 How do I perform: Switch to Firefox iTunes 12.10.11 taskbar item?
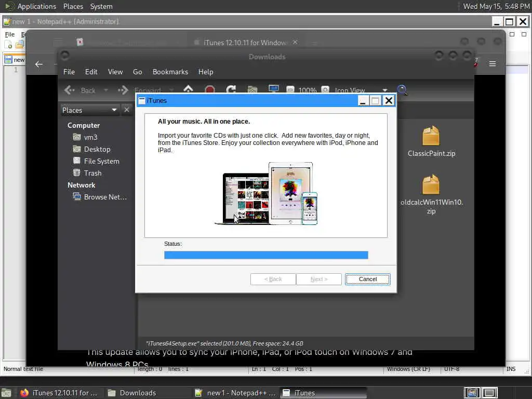[x=58, y=393]
